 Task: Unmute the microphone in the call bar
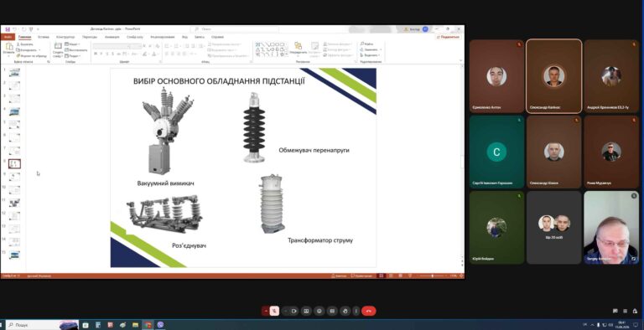[x=274, y=311]
